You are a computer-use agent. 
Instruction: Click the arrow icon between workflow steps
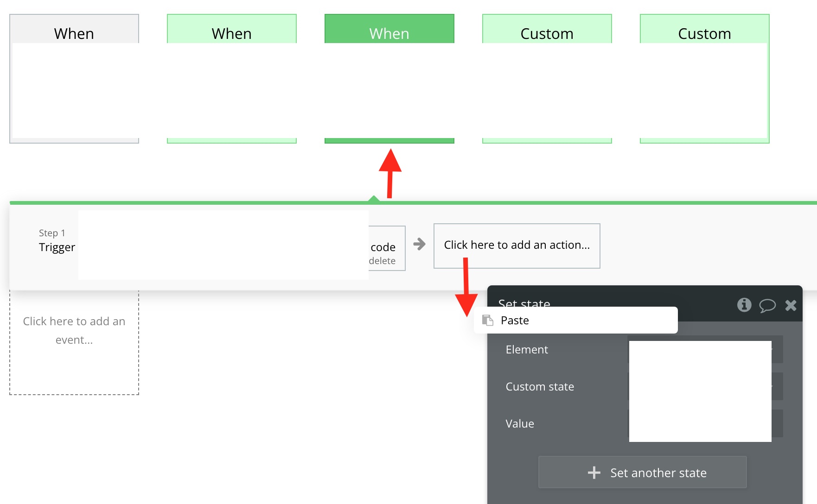pos(420,244)
